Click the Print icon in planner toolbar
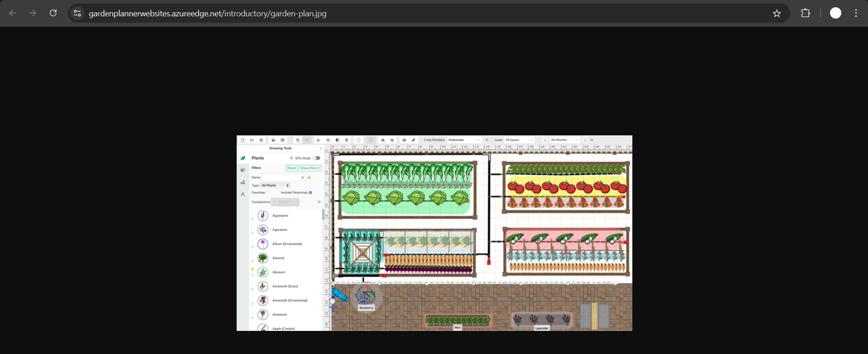Screen dimensions: 868x354 273,140
